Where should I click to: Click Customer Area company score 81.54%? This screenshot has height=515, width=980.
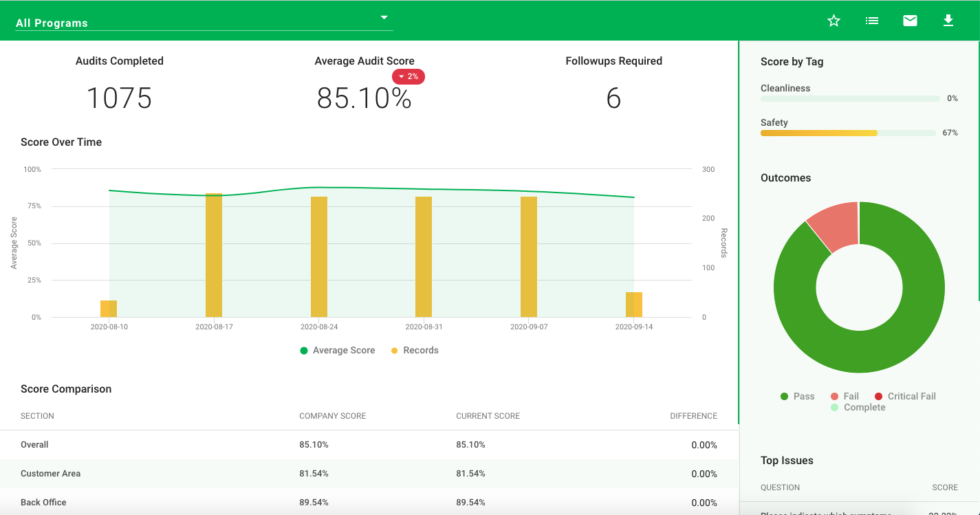314,474
